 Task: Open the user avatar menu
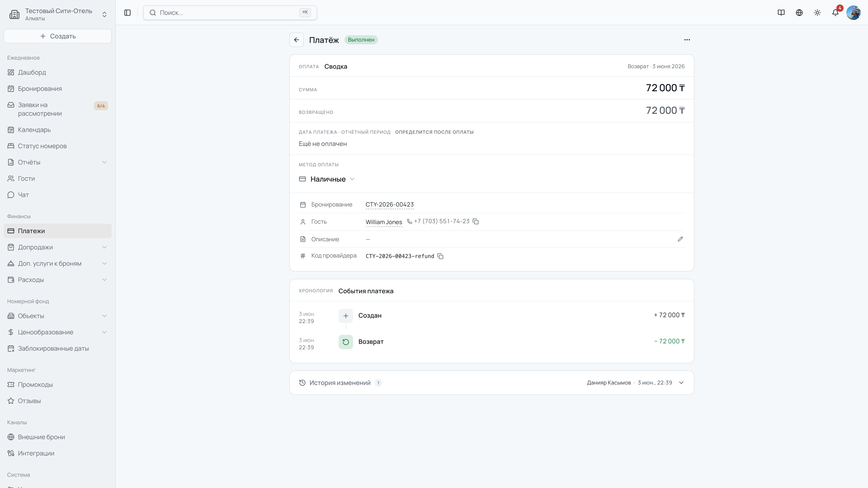click(x=854, y=12)
